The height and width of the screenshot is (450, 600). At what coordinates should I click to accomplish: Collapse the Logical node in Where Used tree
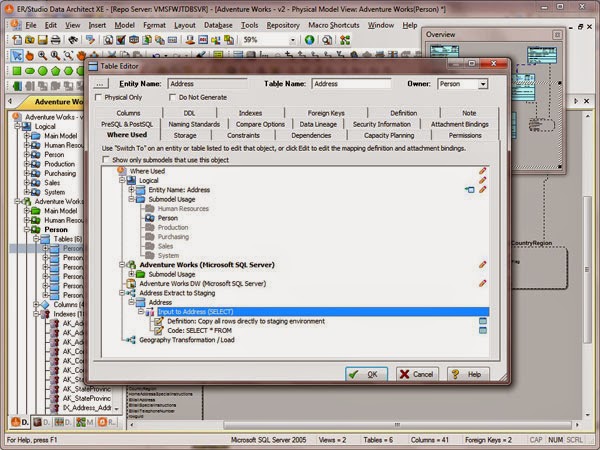pyautogui.click(x=122, y=180)
